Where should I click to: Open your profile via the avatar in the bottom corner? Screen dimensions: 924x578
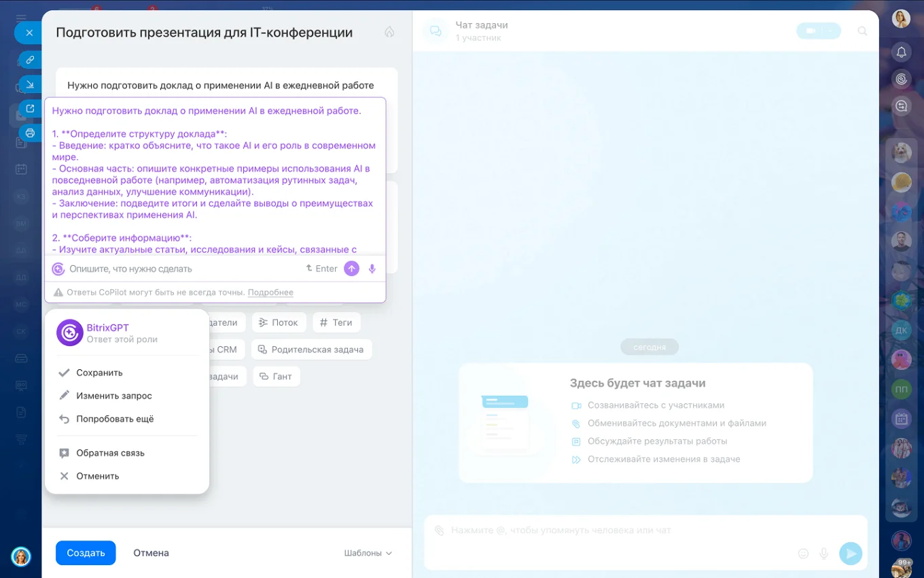pyautogui.click(x=21, y=557)
